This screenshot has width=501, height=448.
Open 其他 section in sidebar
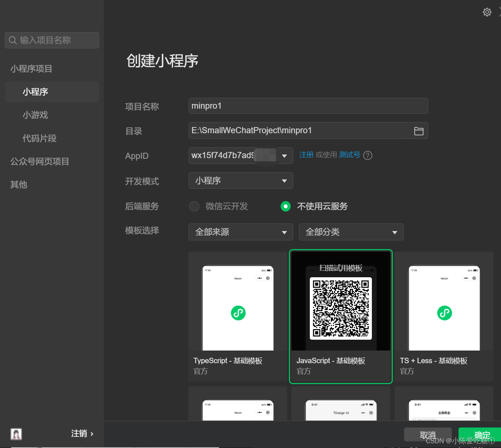tap(19, 184)
